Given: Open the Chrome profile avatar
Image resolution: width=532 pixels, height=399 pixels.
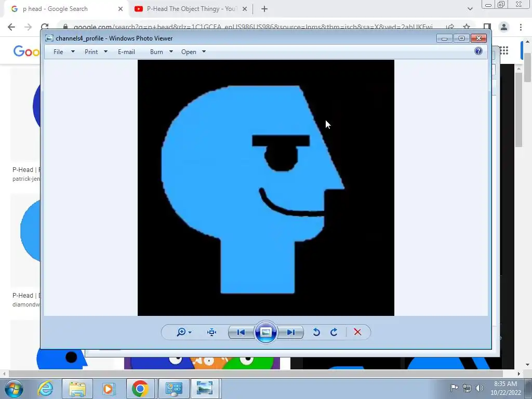Looking at the screenshot, I should click(x=504, y=27).
